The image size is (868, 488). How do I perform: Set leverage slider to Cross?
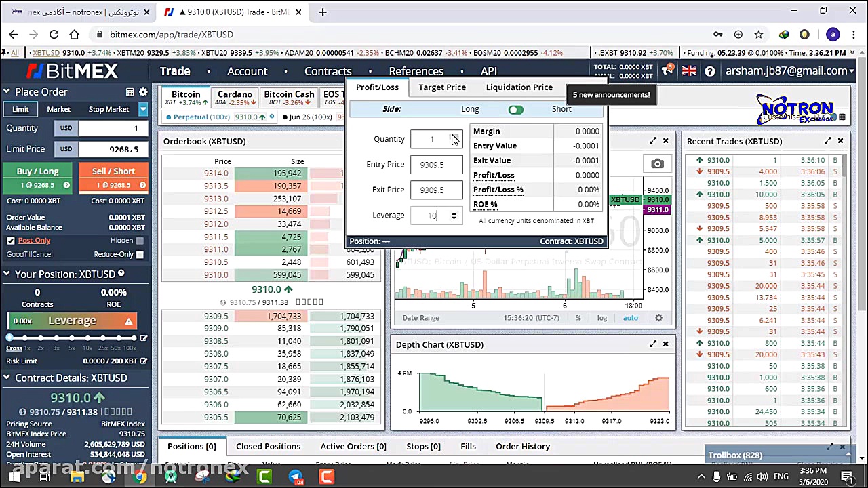9,338
